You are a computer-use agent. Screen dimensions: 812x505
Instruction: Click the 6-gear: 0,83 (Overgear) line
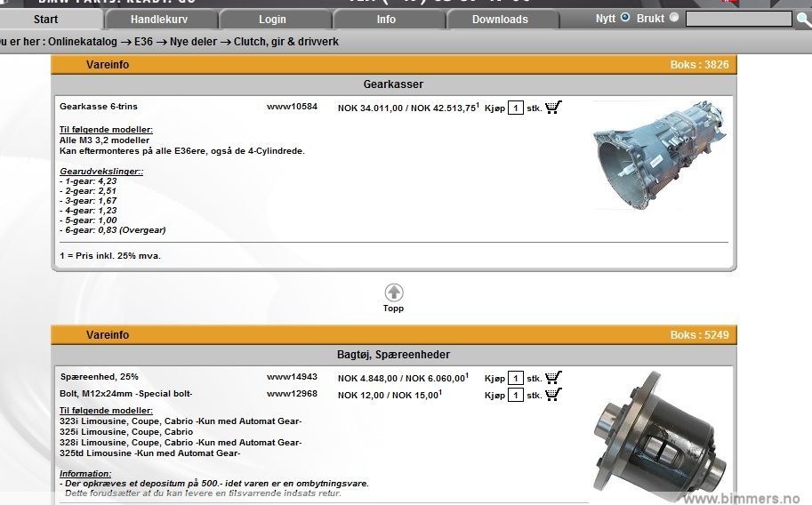pyautogui.click(x=113, y=230)
